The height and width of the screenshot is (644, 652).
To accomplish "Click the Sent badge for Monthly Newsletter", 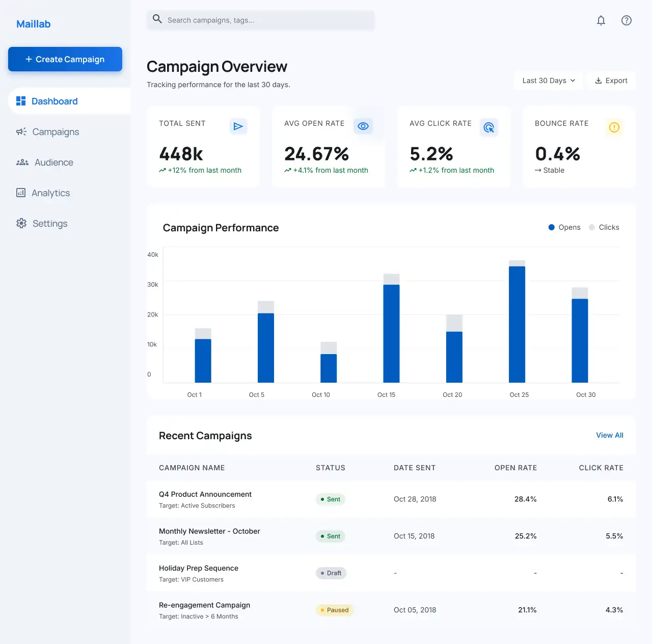I will pyautogui.click(x=331, y=536).
